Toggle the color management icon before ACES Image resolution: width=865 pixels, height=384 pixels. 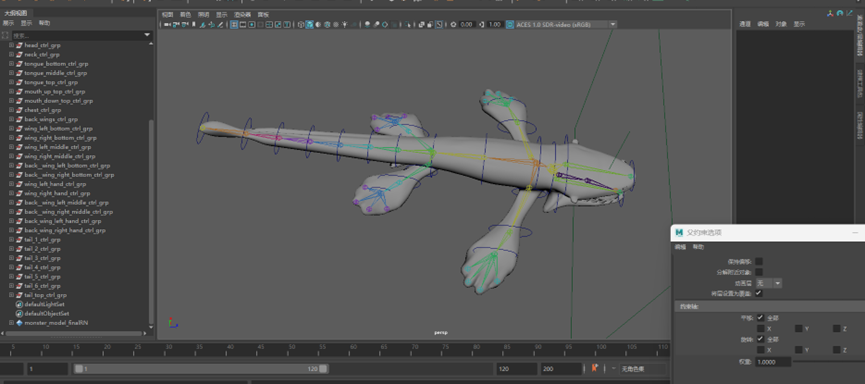tap(510, 24)
